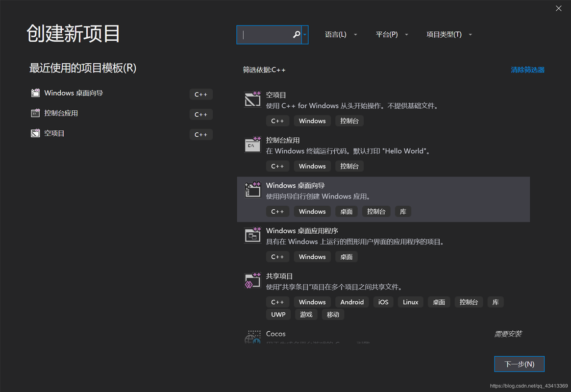This screenshot has width=571, height=392.
Task: Click the 游戏 tag under 共享项目
Action: [306, 315]
